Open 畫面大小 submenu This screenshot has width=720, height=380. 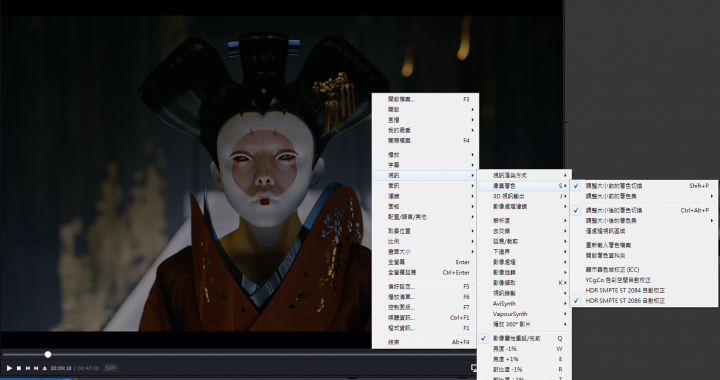425,251
